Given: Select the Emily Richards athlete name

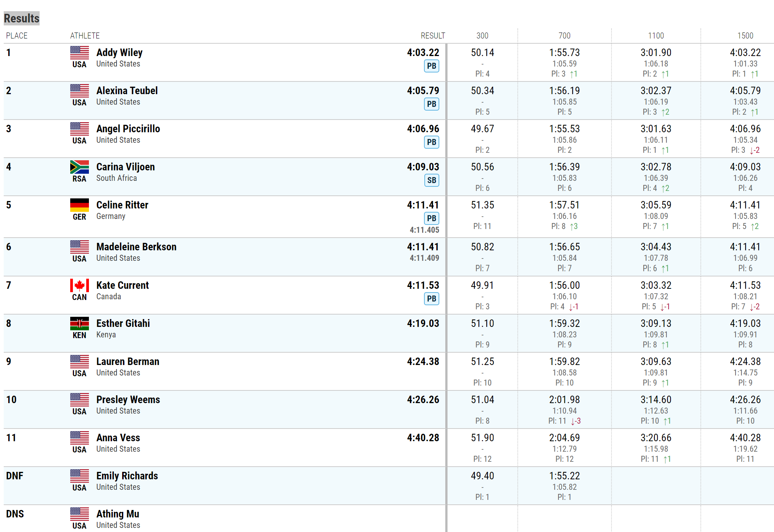Looking at the screenshot, I should coord(127,476).
